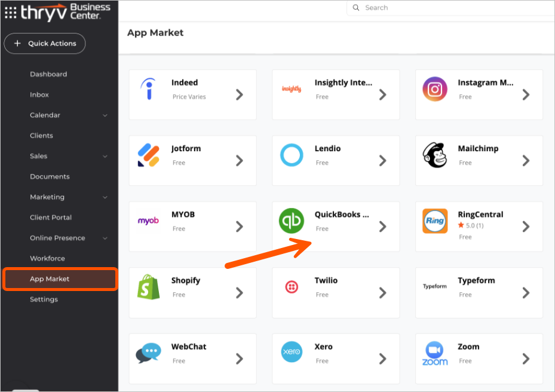Click the QuickBooks app title
The width and height of the screenshot is (555, 392).
[x=342, y=215]
